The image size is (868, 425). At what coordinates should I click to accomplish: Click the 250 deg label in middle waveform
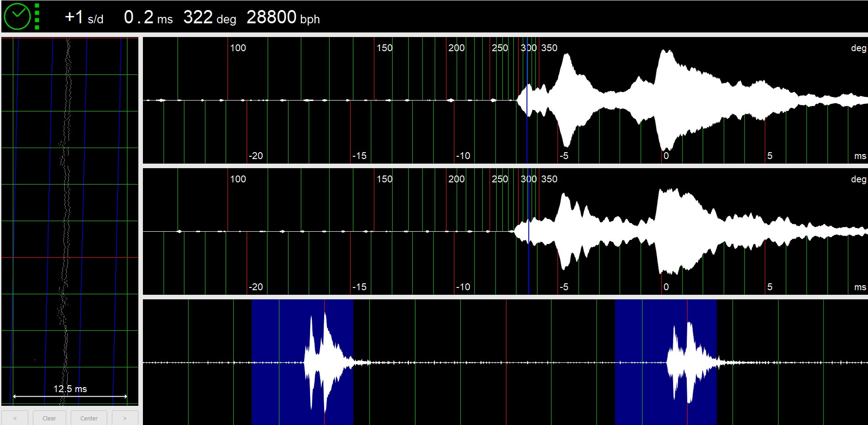click(x=500, y=179)
